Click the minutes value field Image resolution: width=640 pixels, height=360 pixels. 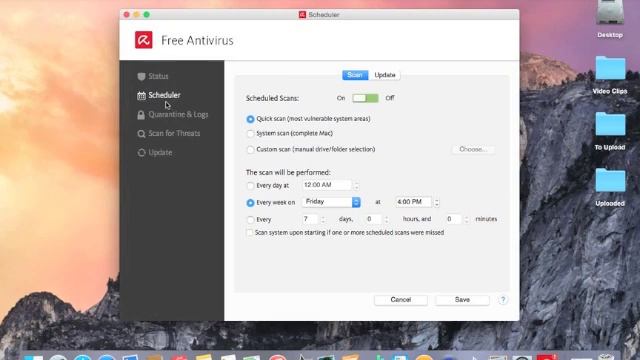(x=453, y=219)
